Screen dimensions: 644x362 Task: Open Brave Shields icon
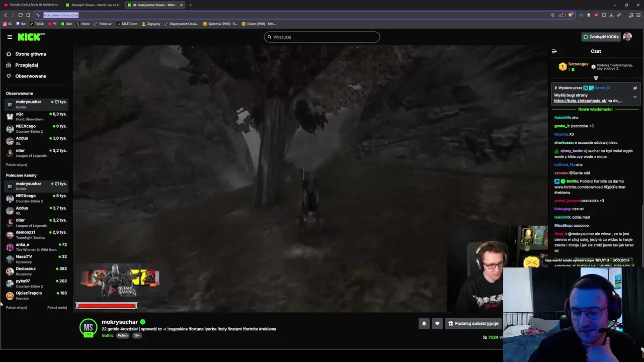click(x=570, y=15)
